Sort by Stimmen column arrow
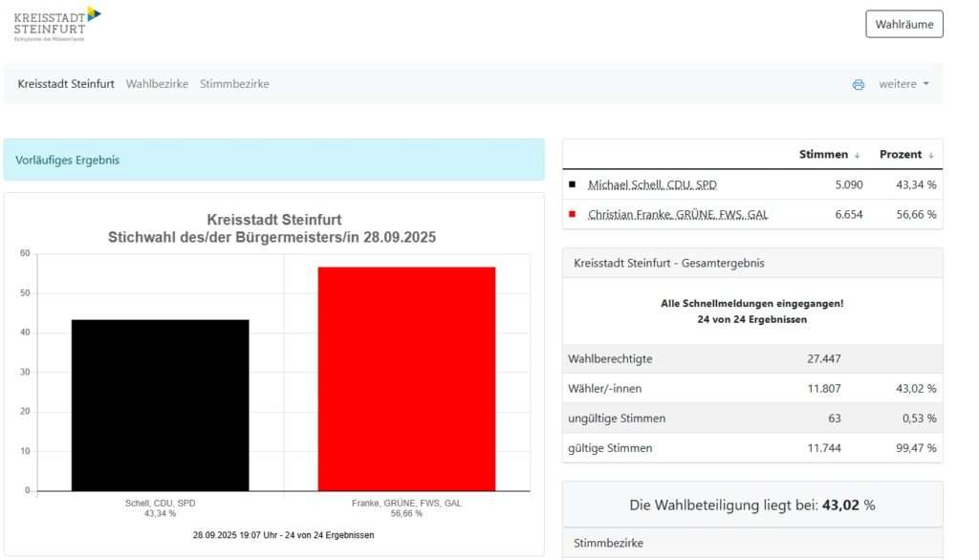The image size is (979, 560). pyautogui.click(x=857, y=155)
